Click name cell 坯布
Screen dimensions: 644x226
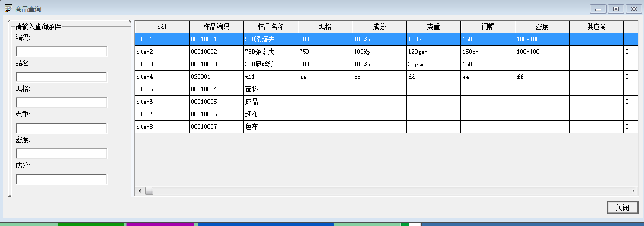[270, 114]
